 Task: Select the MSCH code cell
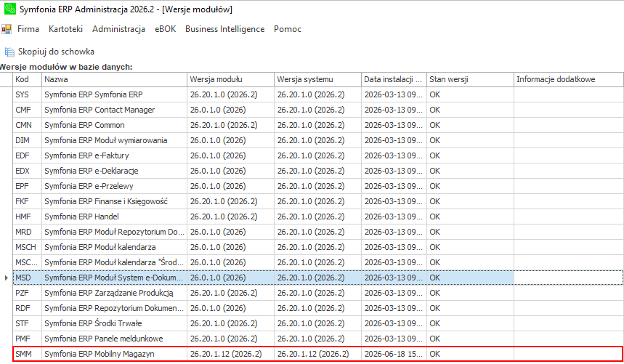click(x=27, y=247)
